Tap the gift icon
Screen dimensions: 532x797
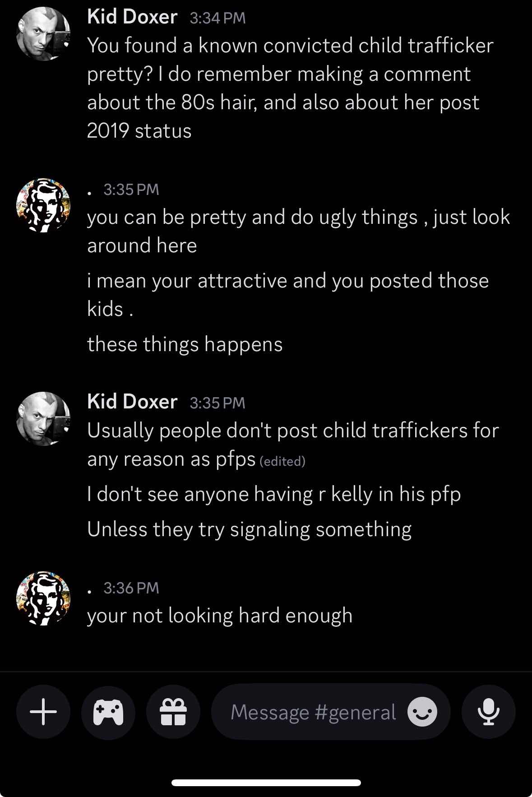pos(173,712)
